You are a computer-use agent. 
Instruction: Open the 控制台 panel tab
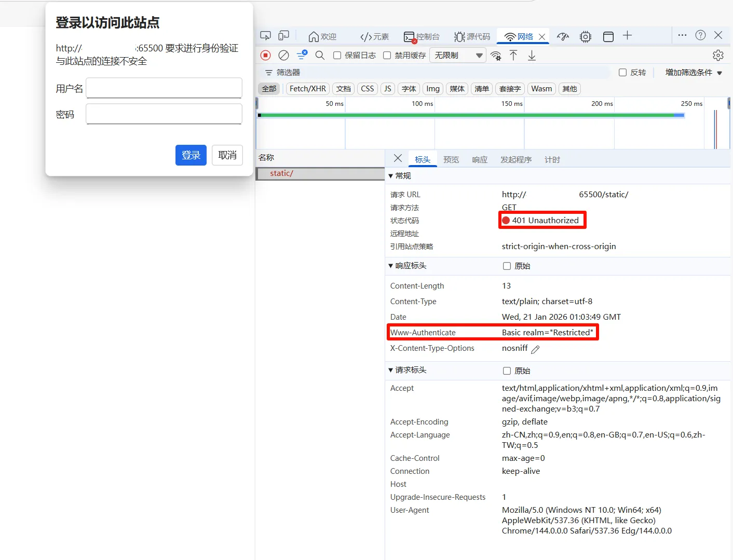pos(422,36)
